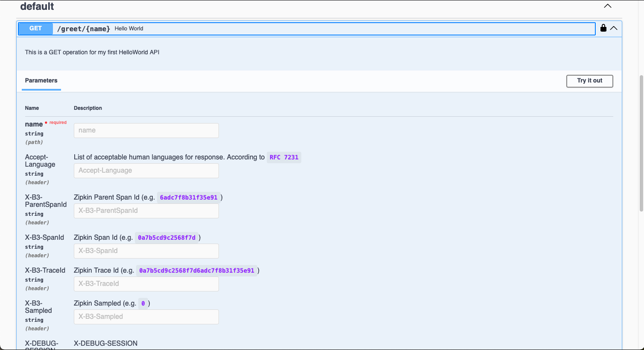Click the X-B3-TraceId input field
The width and height of the screenshot is (644, 350).
(146, 284)
